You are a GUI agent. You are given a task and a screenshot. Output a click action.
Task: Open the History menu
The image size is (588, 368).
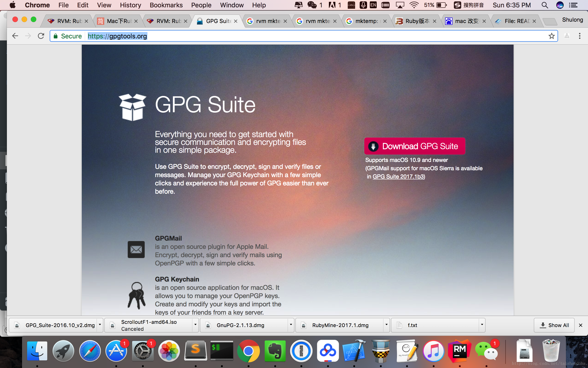coord(130,5)
